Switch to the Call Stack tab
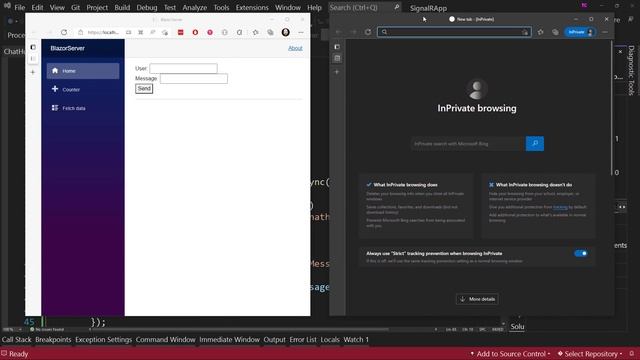640x360 pixels. click(16, 340)
